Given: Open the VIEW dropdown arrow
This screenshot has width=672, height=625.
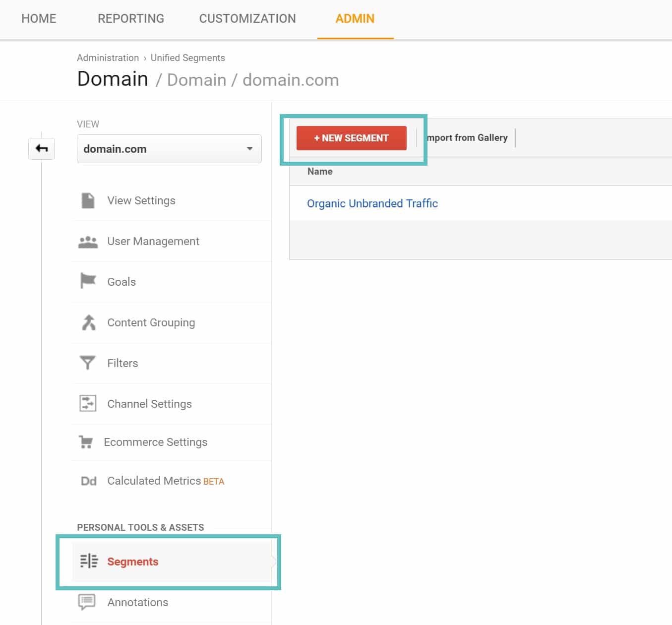Looking at the screenshot, I should [x=249, y=148].
